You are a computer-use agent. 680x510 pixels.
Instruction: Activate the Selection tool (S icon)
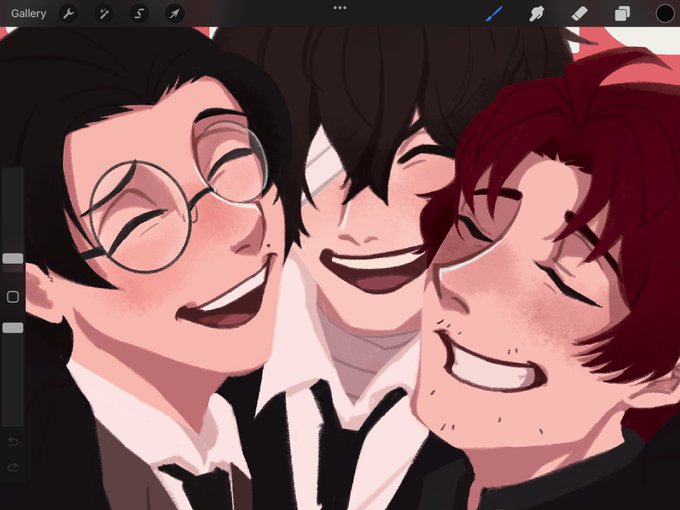click(139, 14)
